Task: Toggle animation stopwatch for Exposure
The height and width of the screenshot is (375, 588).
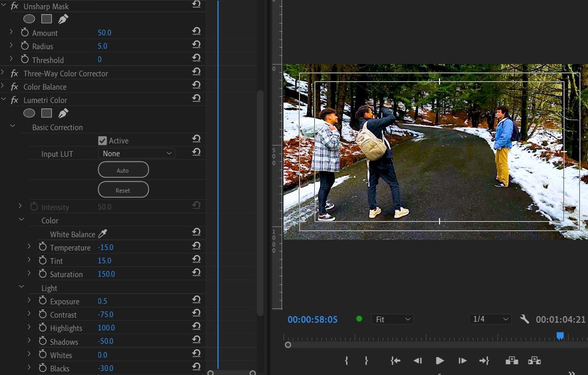Action: point(43,300)
